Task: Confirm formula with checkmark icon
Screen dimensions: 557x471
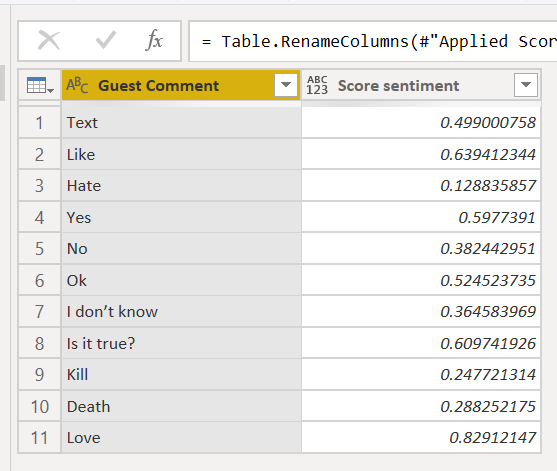Action: click(106, 40)
